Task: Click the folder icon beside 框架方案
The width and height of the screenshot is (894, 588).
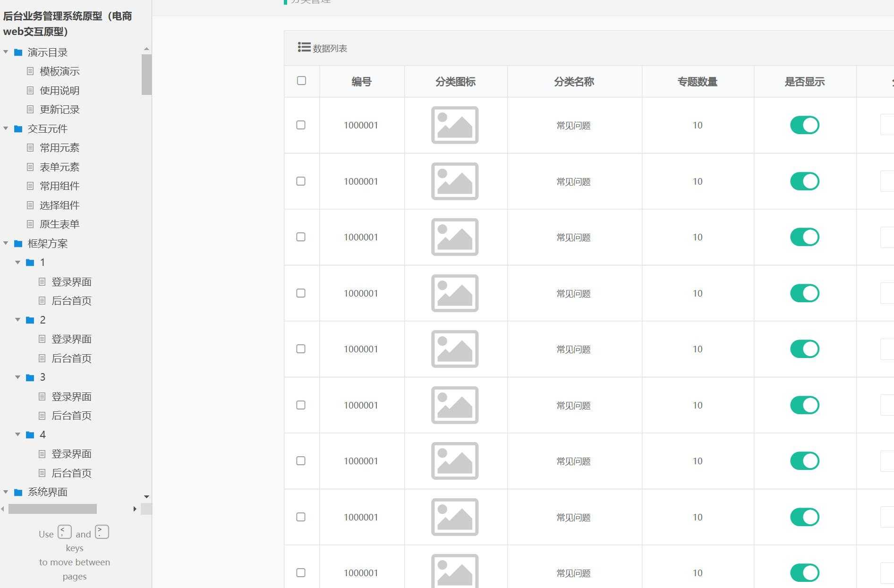Action: click(x=18, y=244)
